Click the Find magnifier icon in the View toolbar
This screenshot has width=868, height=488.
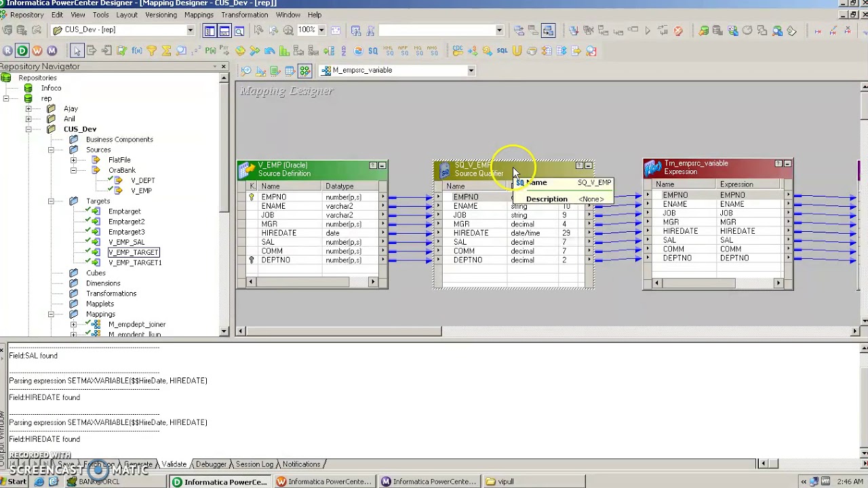click(239, 30)
